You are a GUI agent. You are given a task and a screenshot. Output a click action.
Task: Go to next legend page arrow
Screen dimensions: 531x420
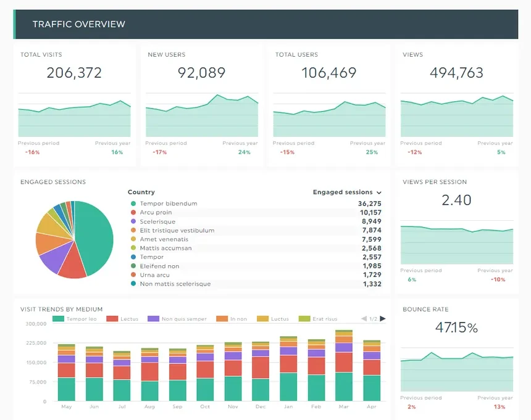383,319
